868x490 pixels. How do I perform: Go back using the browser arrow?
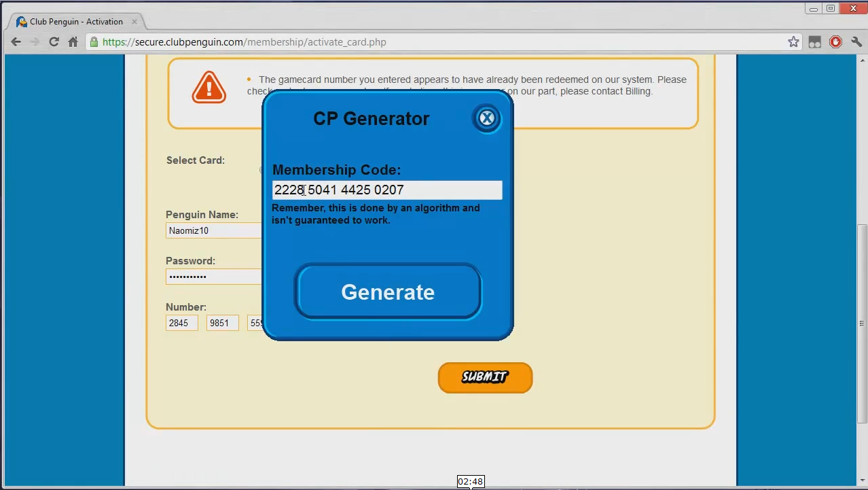pyautogui.click(x=16, y=42)
